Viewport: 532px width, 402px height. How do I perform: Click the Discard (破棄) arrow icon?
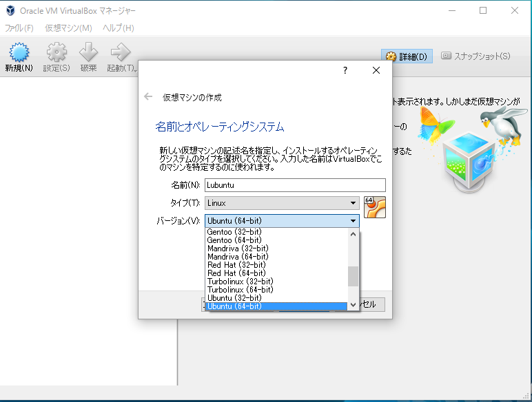[89, 52]
